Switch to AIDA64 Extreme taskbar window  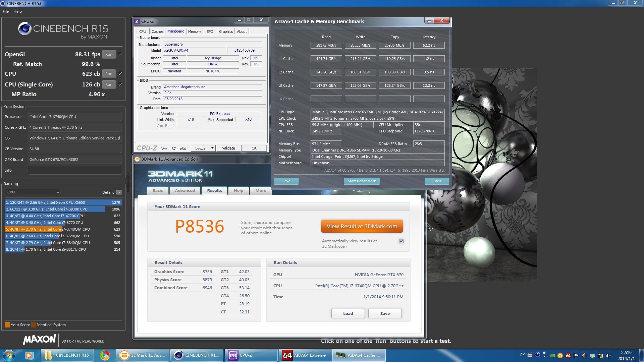click(x=305, y=355)
